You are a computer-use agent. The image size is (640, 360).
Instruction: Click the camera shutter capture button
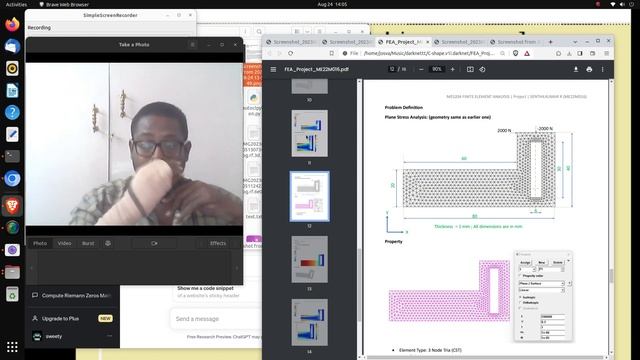pos(154,243)
